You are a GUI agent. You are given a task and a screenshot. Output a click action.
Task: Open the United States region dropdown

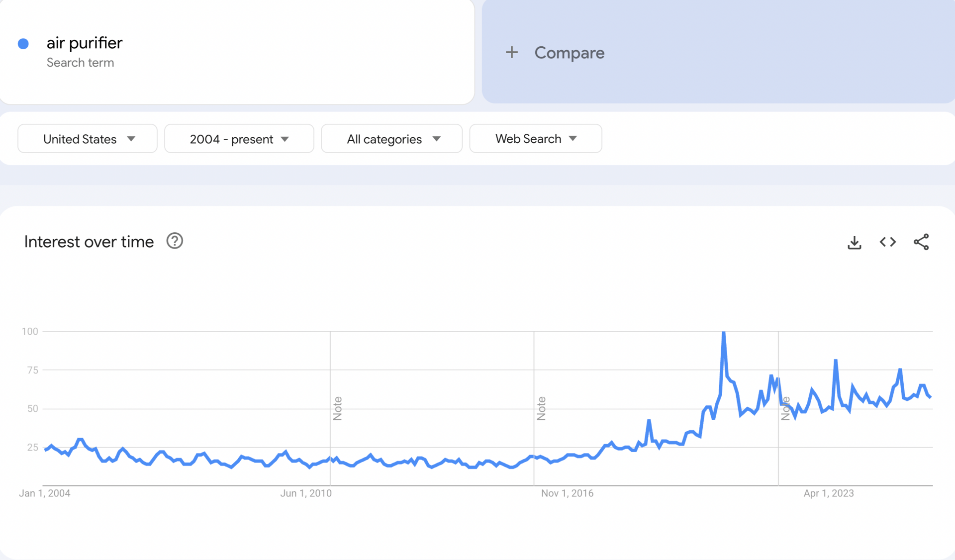pyautogui.click(x=88, y=139)
